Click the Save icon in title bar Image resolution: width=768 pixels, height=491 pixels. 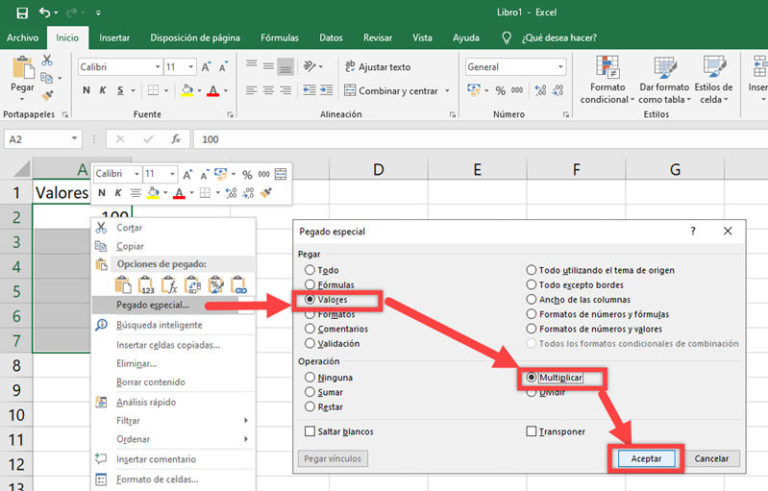click(x=22, y=13)
